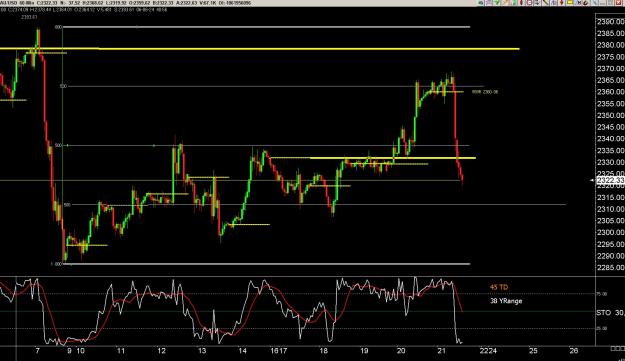The image size is (625, 361).
Task: Click the 2340.00 price axis label
Action: pos(610,139)
